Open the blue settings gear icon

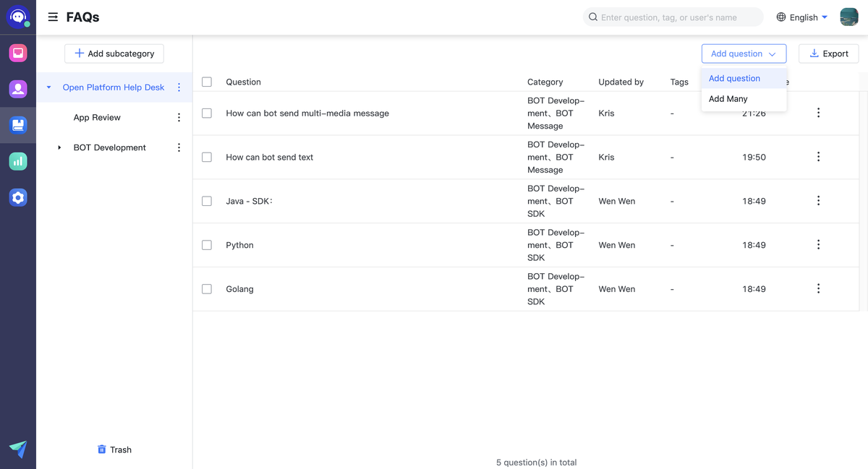point(18,197)
